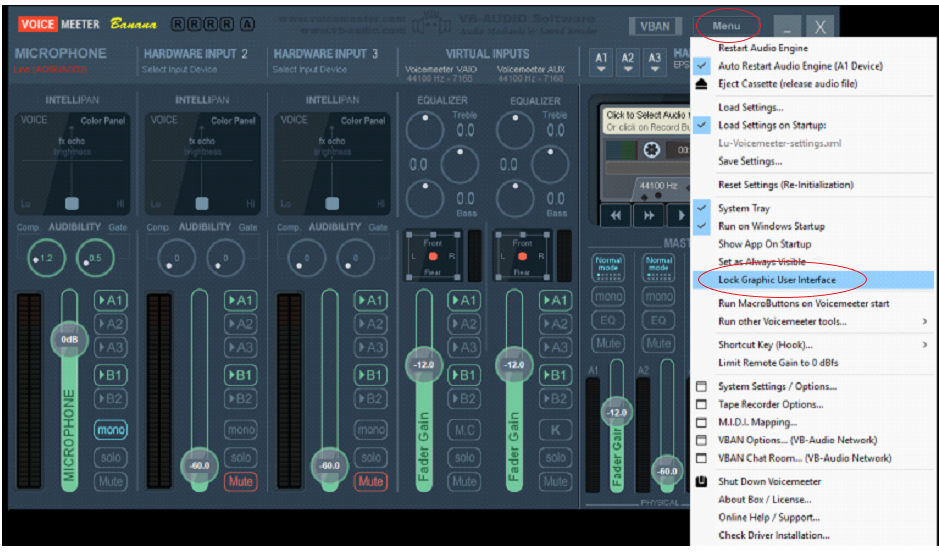Toggle Auto Restart Audio Engine checkmark

[x=702, y=66]
